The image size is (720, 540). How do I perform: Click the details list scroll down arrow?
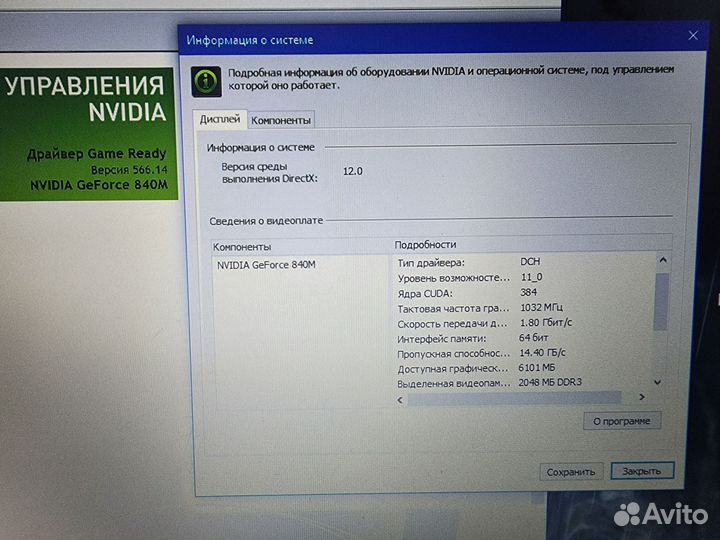(x=658, y=382)
